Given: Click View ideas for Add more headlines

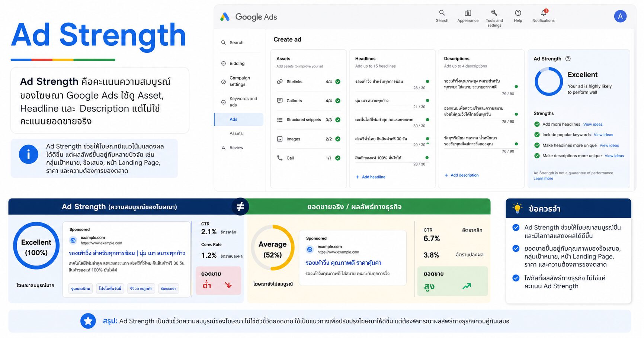Looking at the screenshot, I should 593,124.
